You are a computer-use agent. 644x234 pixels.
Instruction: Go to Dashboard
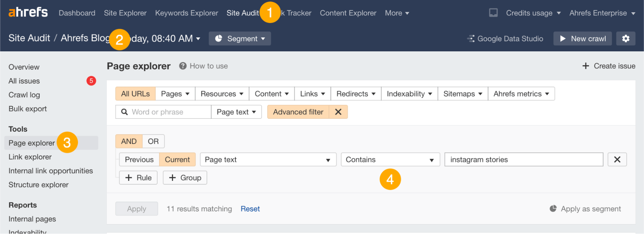coord(77,13)
